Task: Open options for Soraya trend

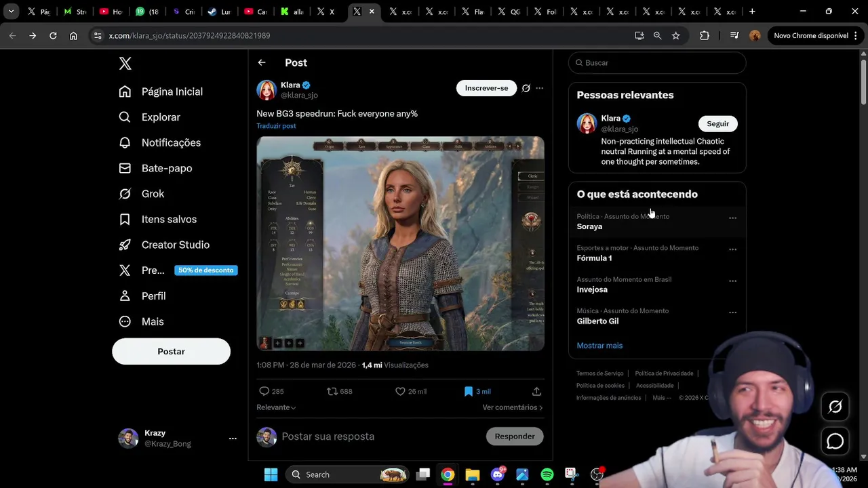Action: click(732, 218)
